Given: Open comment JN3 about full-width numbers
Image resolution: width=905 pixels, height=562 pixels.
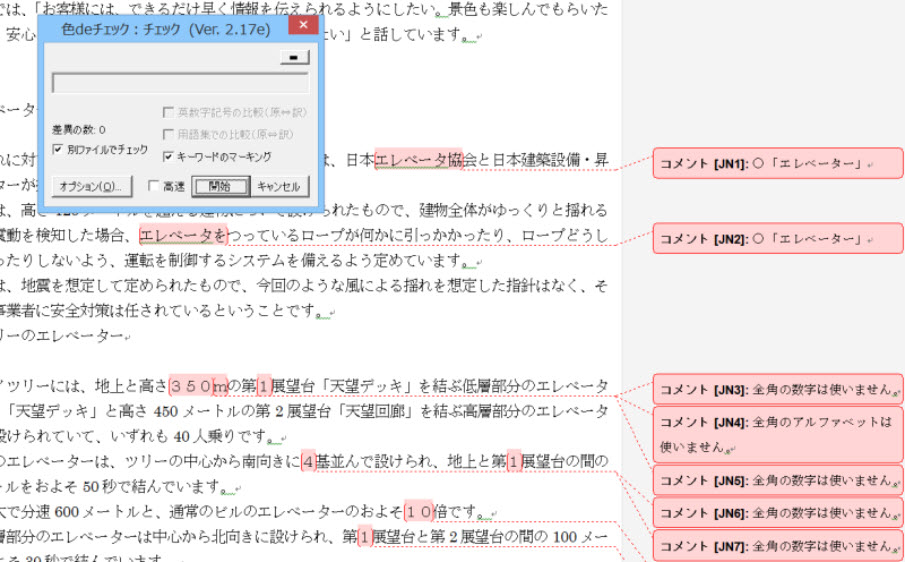Looking at the screenshot, I should click(777, 389).
